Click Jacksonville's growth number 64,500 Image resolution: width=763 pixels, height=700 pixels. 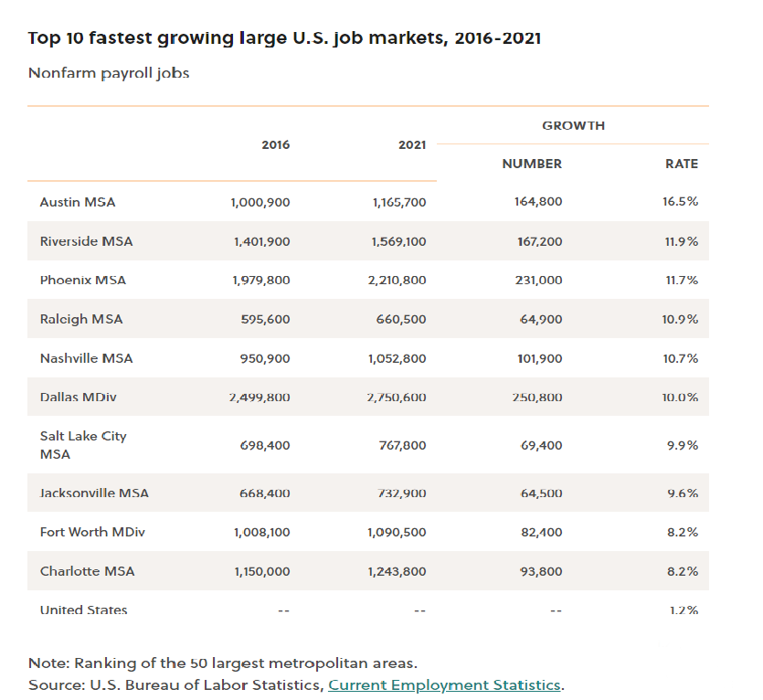541,493
